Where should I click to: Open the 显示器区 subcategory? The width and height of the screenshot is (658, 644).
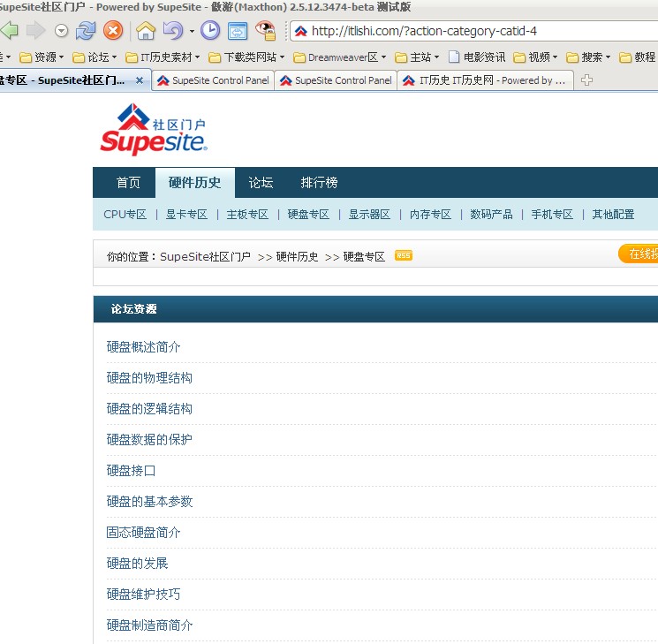click(369, 215)
